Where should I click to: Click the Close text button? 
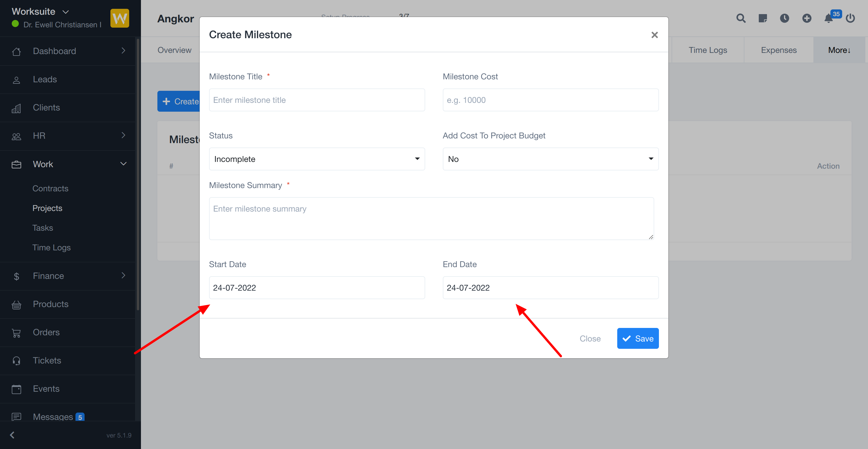coord(590,339)
